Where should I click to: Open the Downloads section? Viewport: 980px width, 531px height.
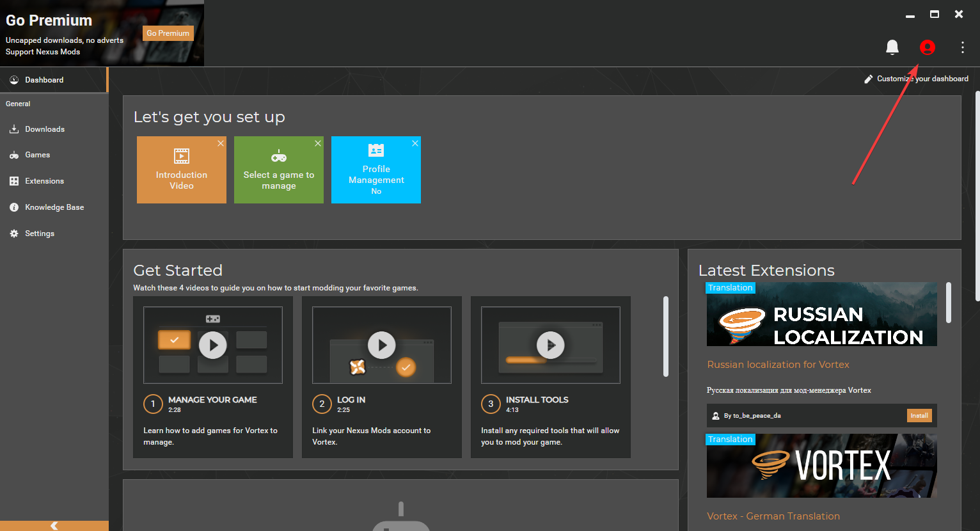tap(45, 129)
